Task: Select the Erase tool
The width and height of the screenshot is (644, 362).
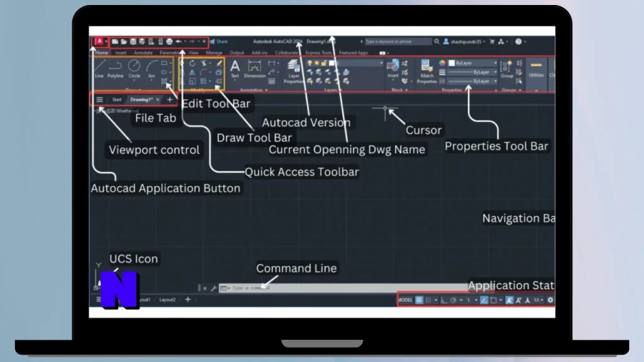Action: pyautogui.click(x=219, y=63)
